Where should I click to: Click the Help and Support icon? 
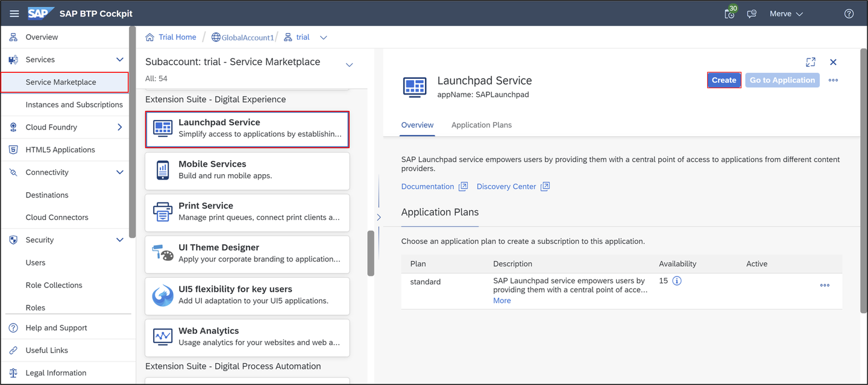point(13,328)
